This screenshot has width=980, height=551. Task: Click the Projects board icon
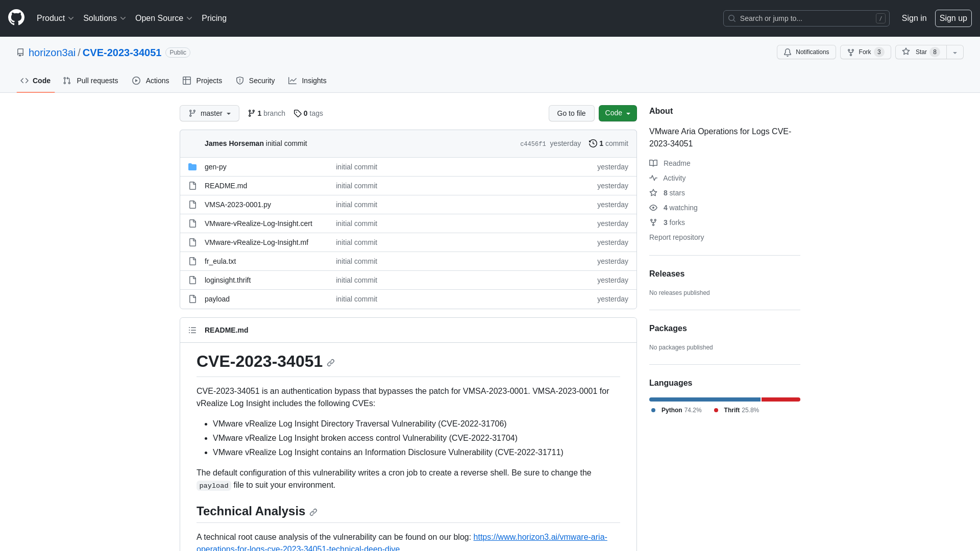click(186, 81)
